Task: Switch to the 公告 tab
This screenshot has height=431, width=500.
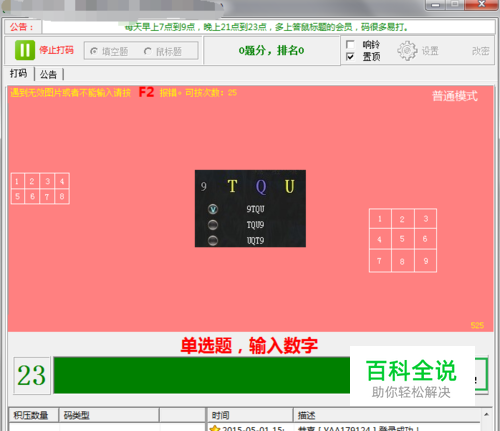Action: (x=49, y=74)
